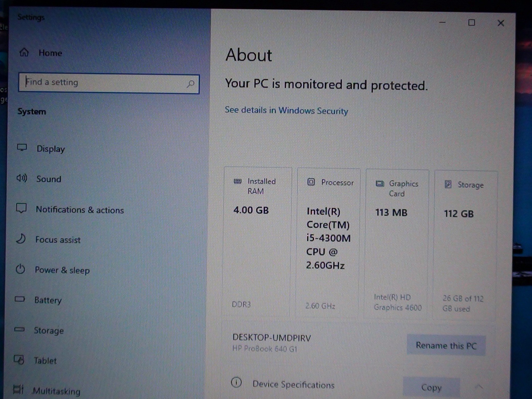The height and width of the screenshot is (399, 532).
Task: Click the sidebar Storage drive icon
Action: point(19,330)
